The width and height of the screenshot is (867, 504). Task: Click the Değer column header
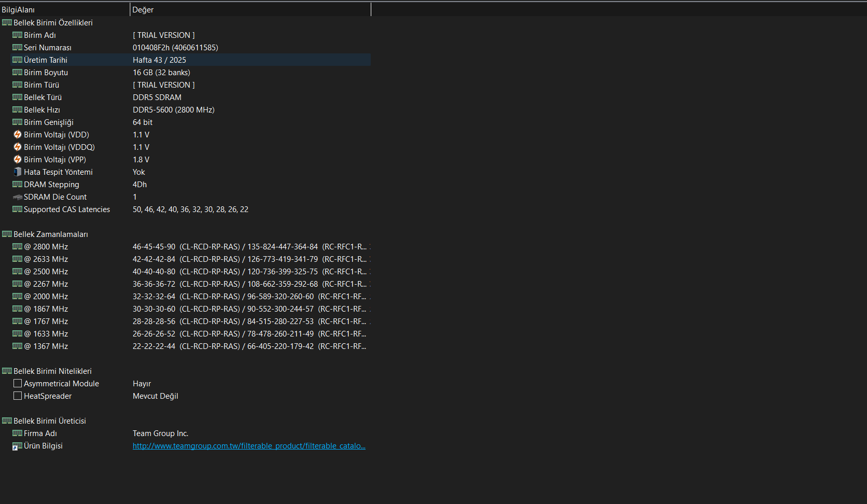[250, 9]
